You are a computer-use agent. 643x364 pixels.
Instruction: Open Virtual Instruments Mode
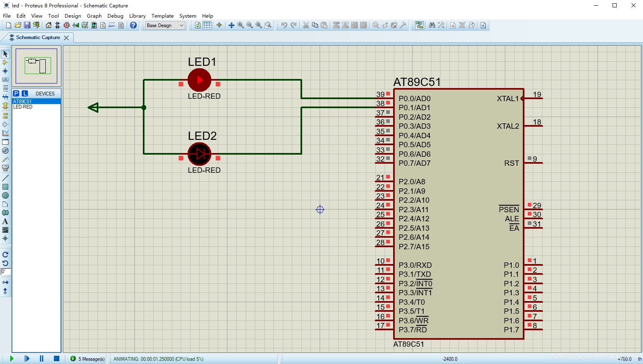point(5,168)
